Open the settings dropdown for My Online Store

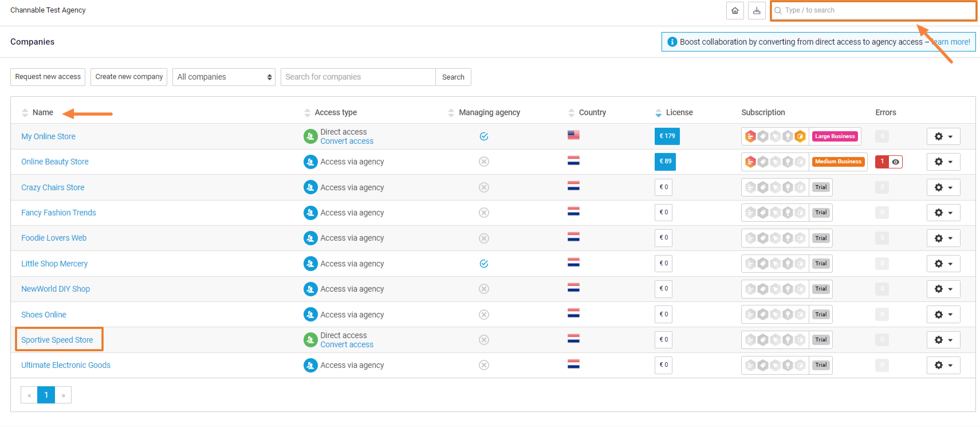click(x=943, y=136)
